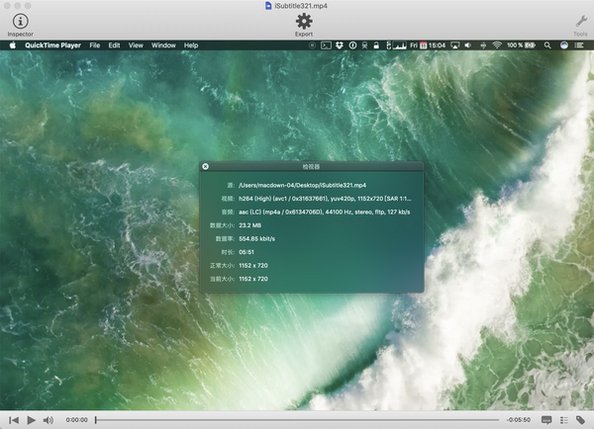The width and height of the screenshot is (594, 429).
Task: Click the 554.85 kbit/s data rate
Action: [257, 239]
